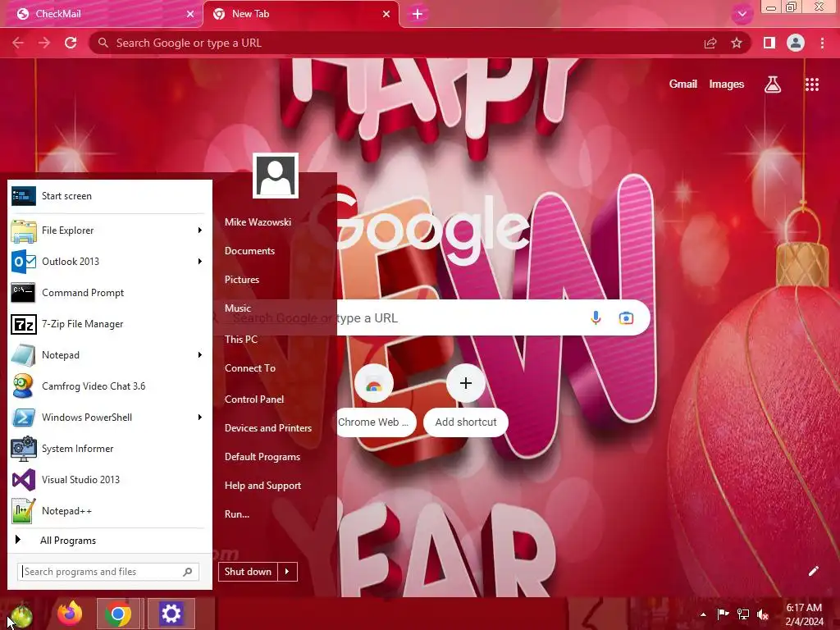This screenshot has width=840, height=630.
Task: Click the customize Chrome pencil icon
Action: (813, 571)
